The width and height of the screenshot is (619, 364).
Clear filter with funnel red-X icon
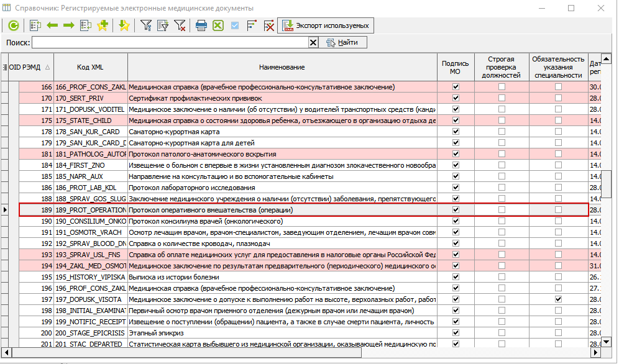[180, 25]
